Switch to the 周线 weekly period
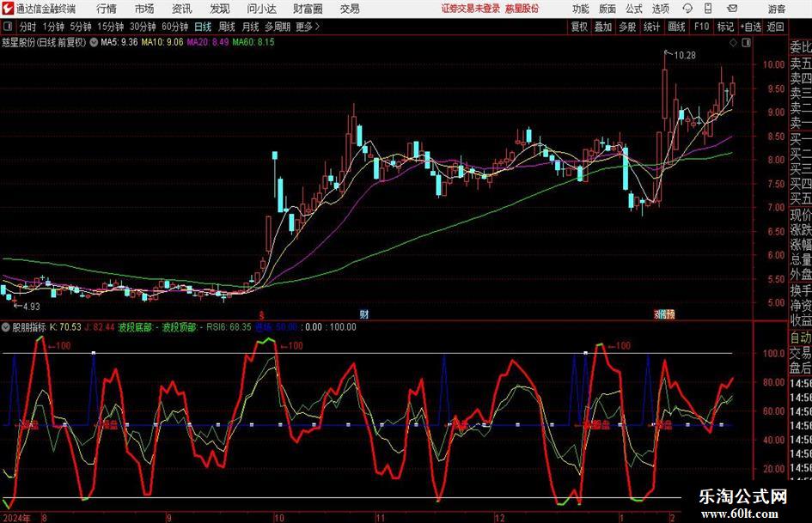This screenshot has height=523, width=812. (x=227, y=27)
